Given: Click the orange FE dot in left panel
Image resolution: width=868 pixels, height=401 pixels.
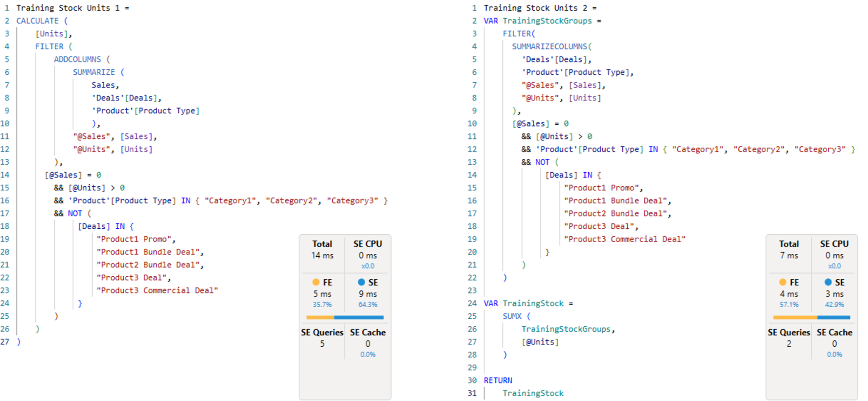Looking at the screenshot, I should point(316,282).
